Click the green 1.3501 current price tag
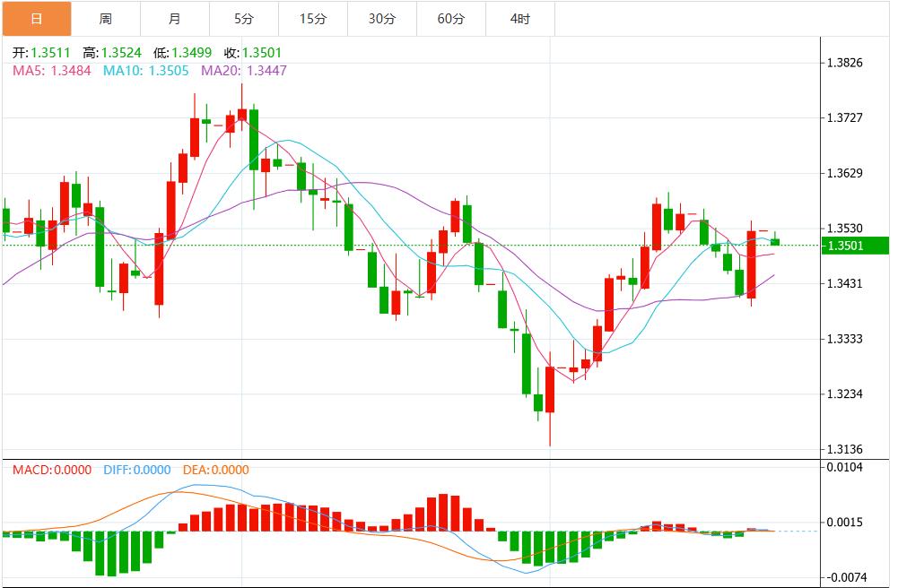The width and height of the screenshot is (898, 588). click(858, 245)
